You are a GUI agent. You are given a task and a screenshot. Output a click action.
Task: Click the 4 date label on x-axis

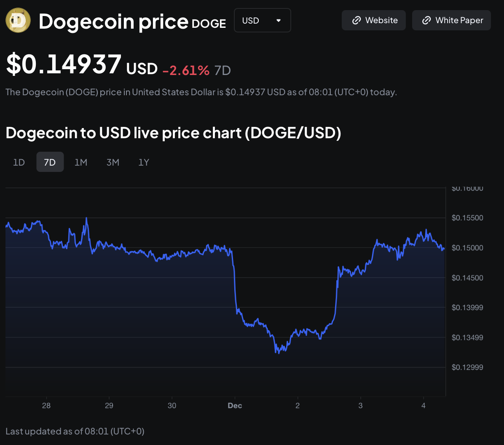point(424,406)
